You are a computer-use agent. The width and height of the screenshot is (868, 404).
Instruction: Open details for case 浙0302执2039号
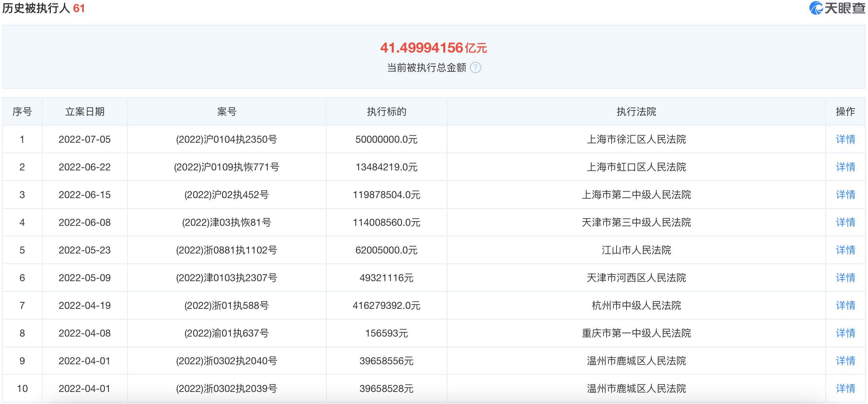845,388
